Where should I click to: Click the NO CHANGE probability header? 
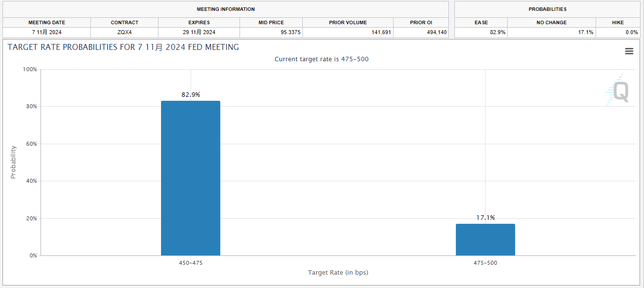(x=552, y=23)
